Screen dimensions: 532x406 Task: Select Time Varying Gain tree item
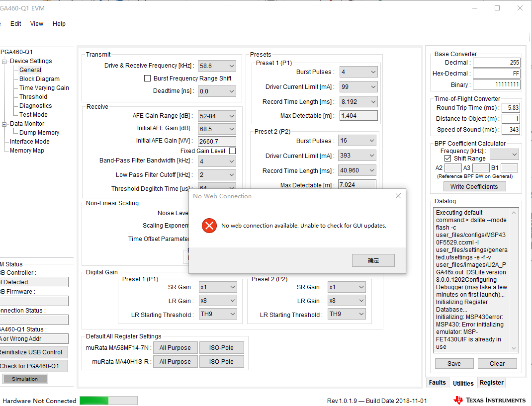[44, 88]
